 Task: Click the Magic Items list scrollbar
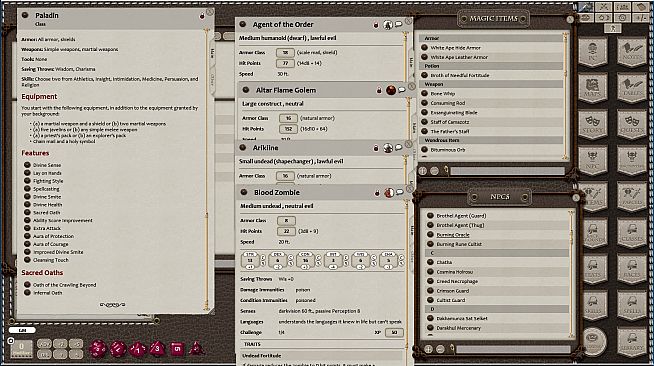click(565, 96)
